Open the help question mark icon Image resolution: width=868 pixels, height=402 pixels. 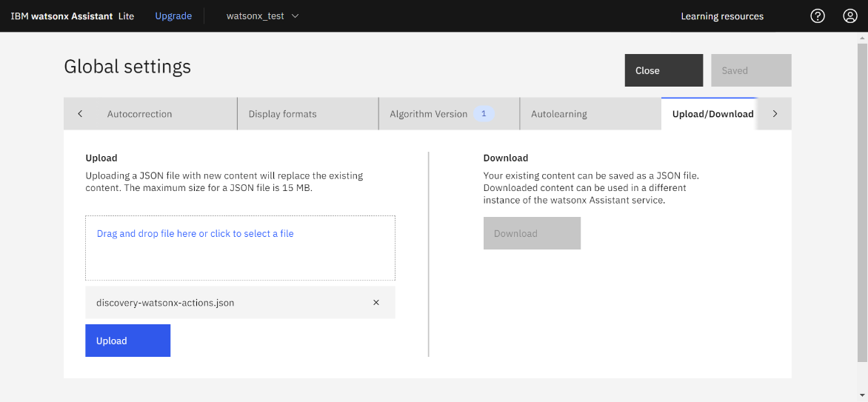click(818, 16)
